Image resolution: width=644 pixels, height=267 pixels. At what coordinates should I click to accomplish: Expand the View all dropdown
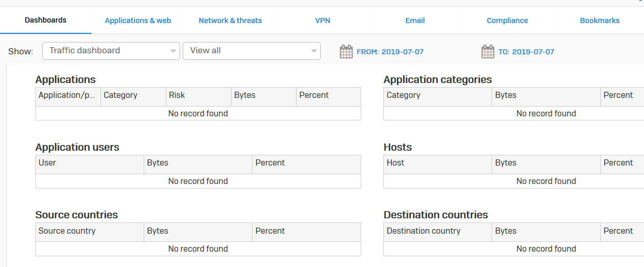click(x=251, y=51)
